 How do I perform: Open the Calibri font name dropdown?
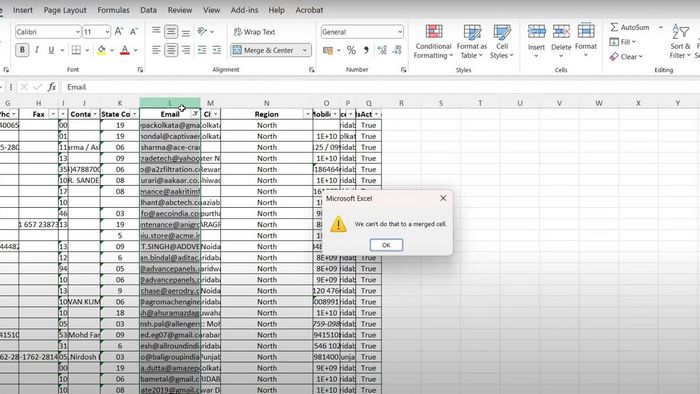[78, 32]
